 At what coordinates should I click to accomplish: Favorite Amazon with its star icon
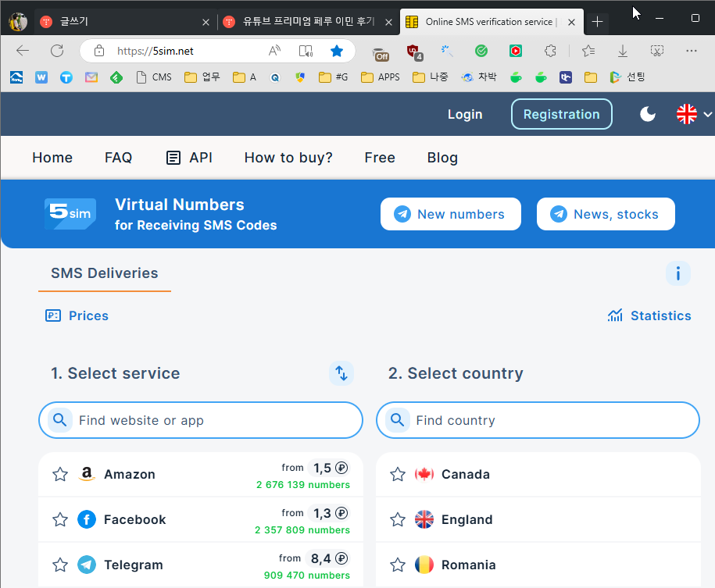pos(60,474)
